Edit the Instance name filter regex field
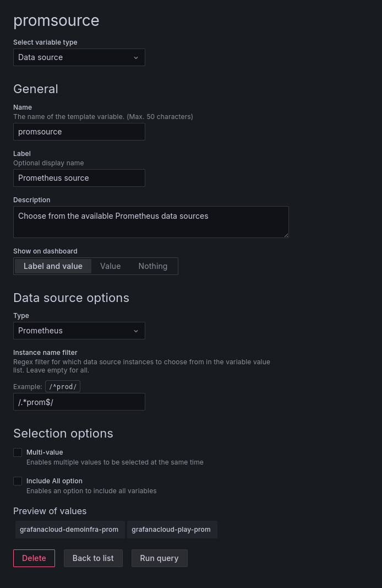This screenshot has width=382, height=588. [x=79, y=402]
